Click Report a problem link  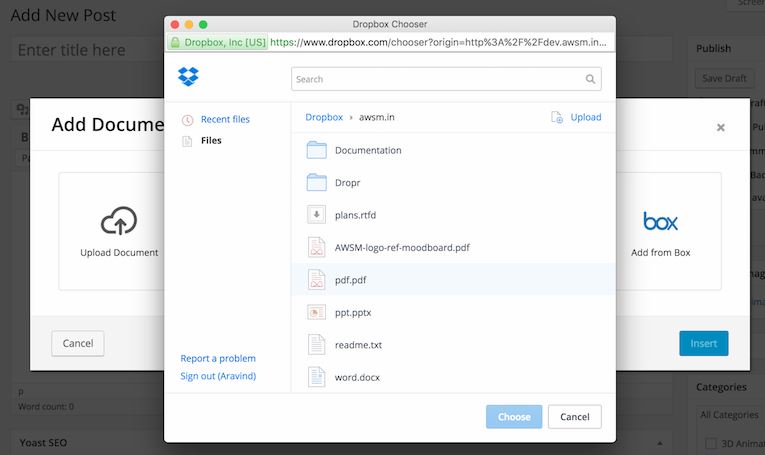[218, 358]
